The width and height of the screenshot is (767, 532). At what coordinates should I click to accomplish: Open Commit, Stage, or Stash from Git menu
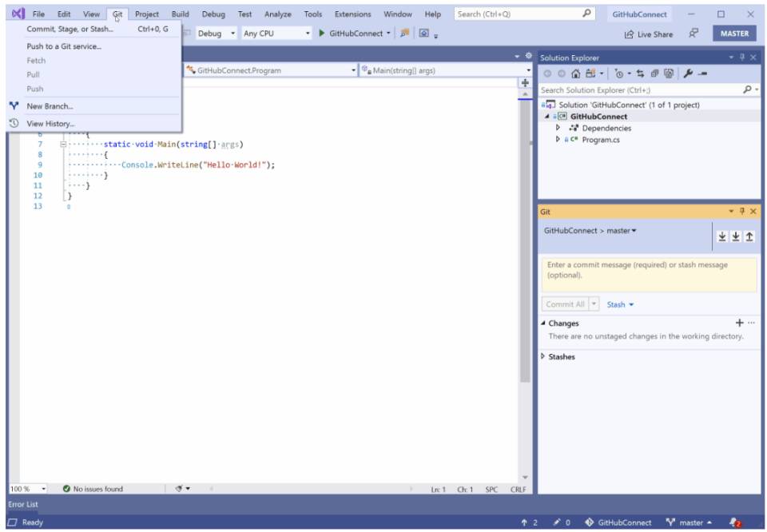(94, 30)
